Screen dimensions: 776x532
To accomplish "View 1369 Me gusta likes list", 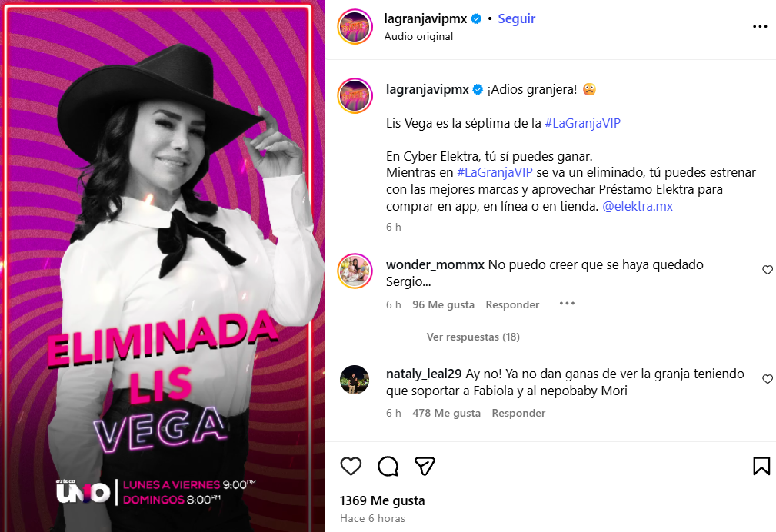I will 382,500.
